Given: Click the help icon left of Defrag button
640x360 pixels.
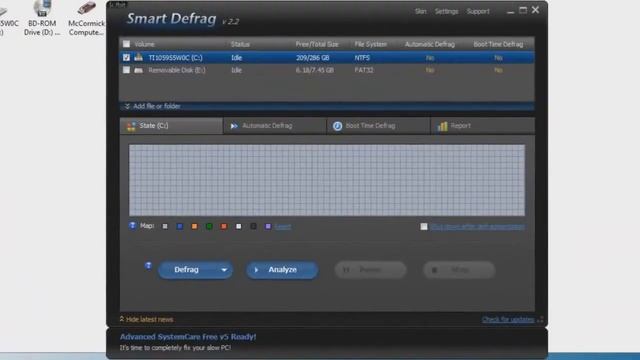Looking at the screenshot, I should [x=148, y=266].
